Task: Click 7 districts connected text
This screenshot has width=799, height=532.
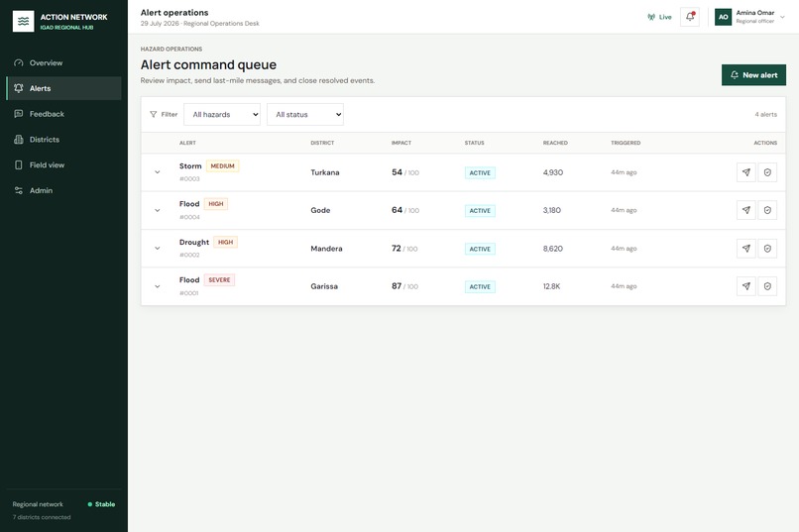Action: 42,517
